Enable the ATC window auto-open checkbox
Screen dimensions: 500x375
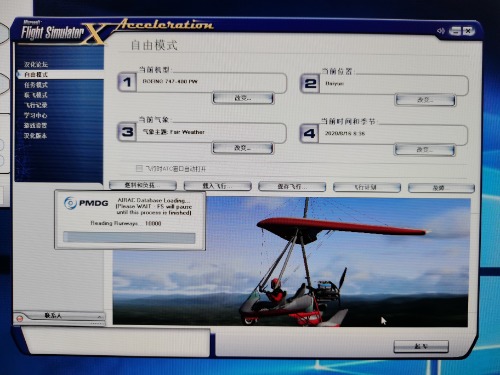(139, 168)
